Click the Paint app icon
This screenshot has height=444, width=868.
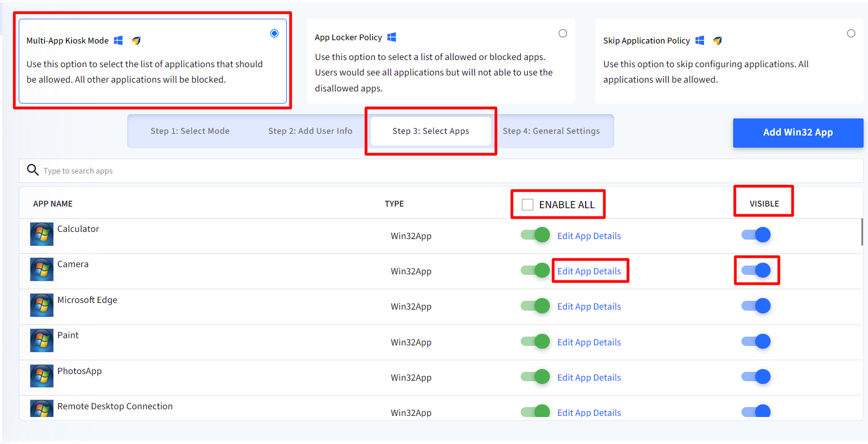42,340
